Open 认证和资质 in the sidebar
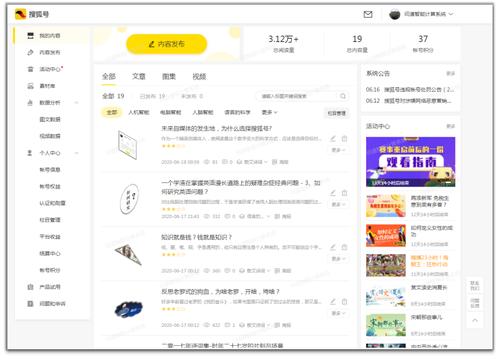Screen dimensions: 500x360 (x=52, y=203)
